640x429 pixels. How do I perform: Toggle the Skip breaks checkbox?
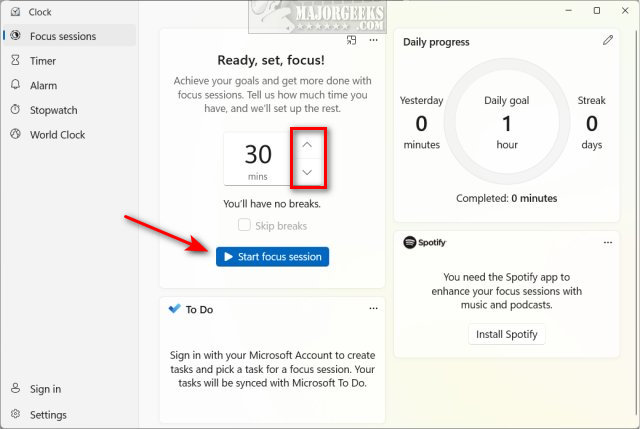click(244, 225)
